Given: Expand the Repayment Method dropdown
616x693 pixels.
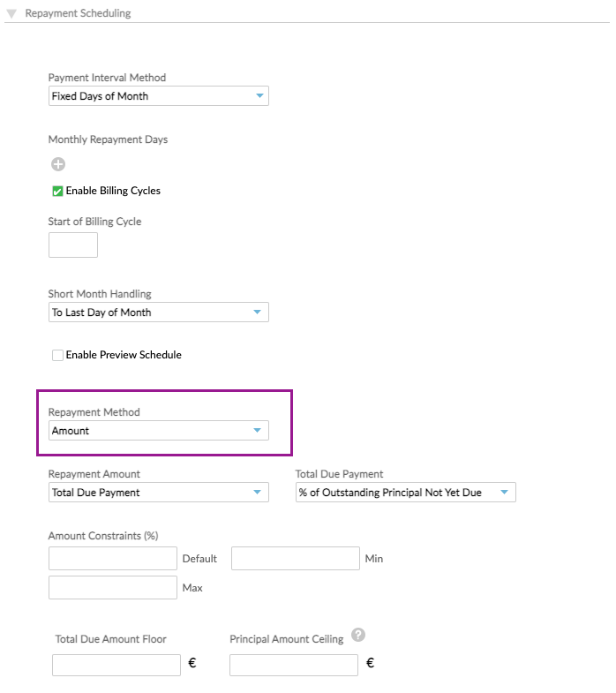Looking at the screenshot, I should click(x=158, y=431).
